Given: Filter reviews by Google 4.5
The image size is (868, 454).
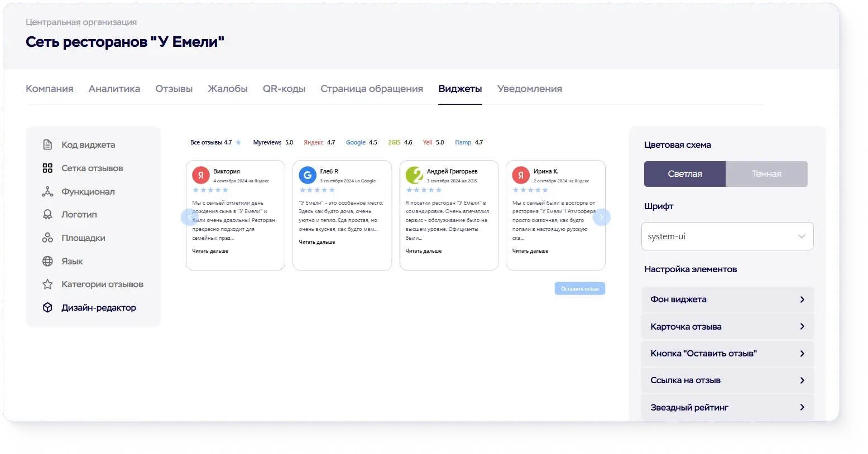Looking at the screenshot, I should pos(362,142).
